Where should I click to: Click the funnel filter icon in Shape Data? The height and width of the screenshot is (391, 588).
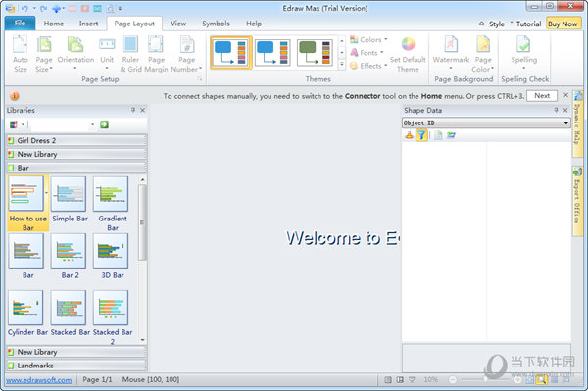pos(421,135)
